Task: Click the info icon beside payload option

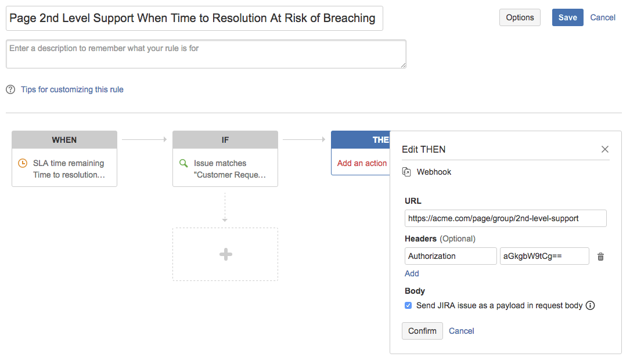Action: coord(590,305)
